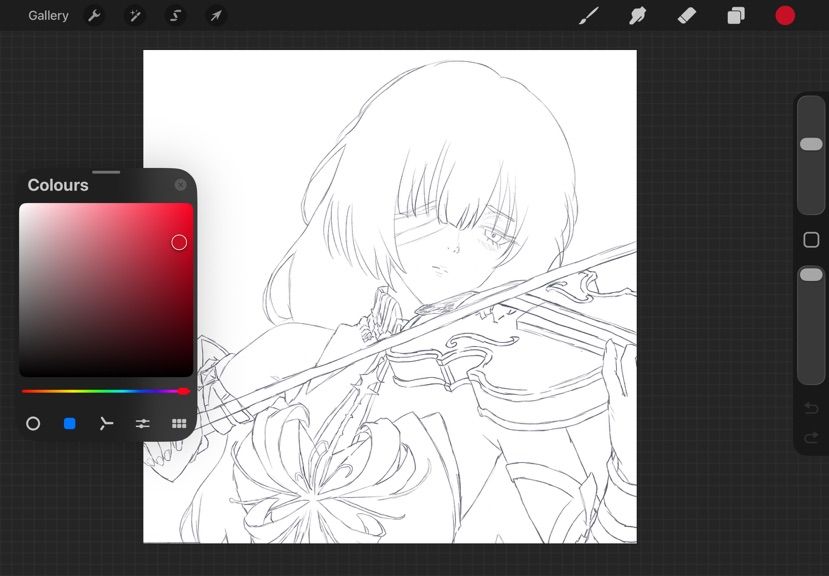Screen dimensions: 829x576
Task: Click the hue slider handle
Action: point(183,391)
